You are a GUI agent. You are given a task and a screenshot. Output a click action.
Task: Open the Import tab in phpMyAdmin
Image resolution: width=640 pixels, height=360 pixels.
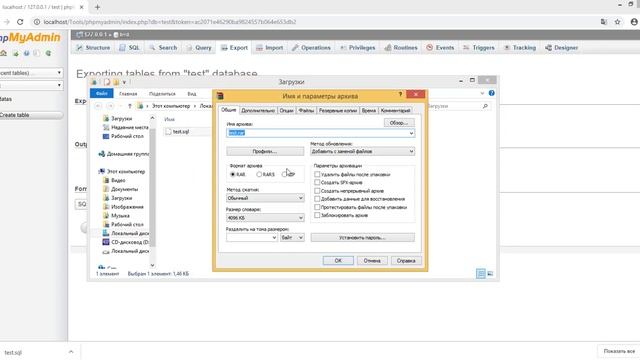point(269,48)
